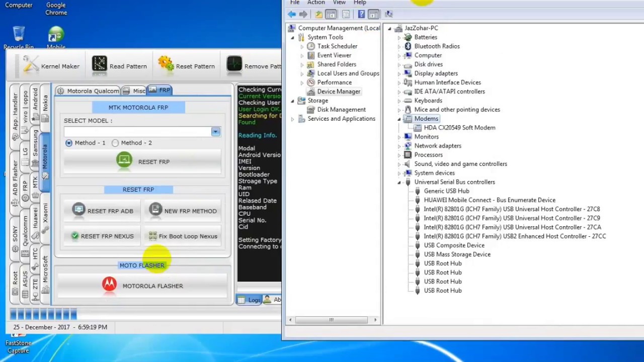The image size is (644, 362).
Task: Collapse the System Tools node
Action: pos(292,37)
